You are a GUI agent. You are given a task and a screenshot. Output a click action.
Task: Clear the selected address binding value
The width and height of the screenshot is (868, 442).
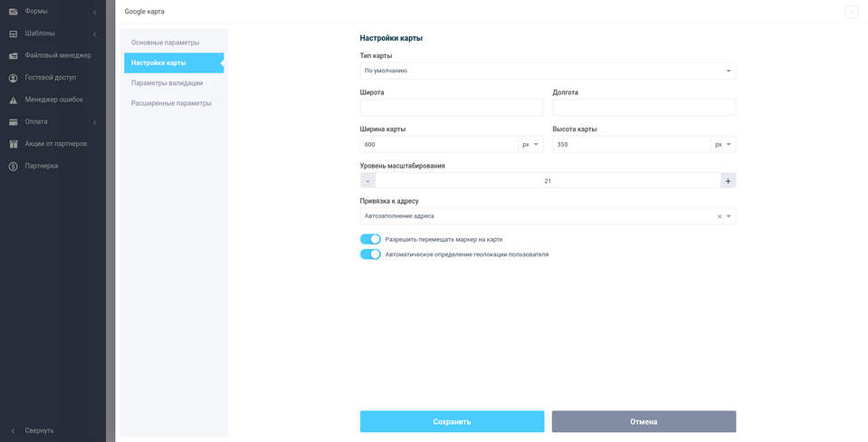tap(720, 216)
